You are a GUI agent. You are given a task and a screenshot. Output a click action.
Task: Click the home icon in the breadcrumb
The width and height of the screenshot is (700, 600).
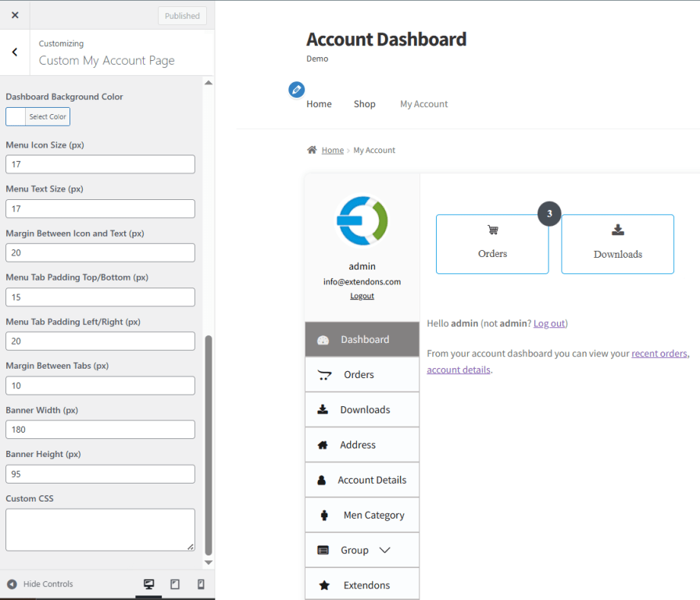(x=311, y=149)
